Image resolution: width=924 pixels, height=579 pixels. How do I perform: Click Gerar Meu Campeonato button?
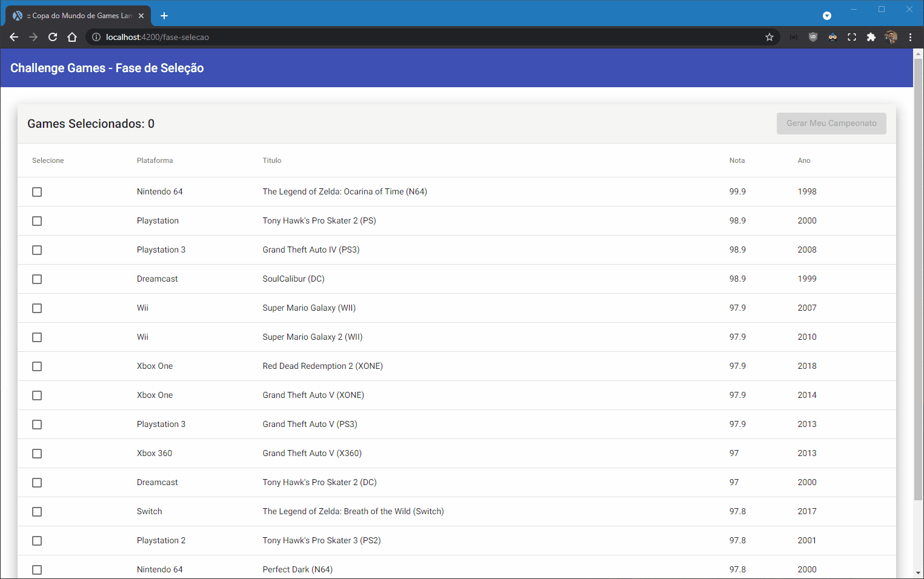[x=831, y=124]
